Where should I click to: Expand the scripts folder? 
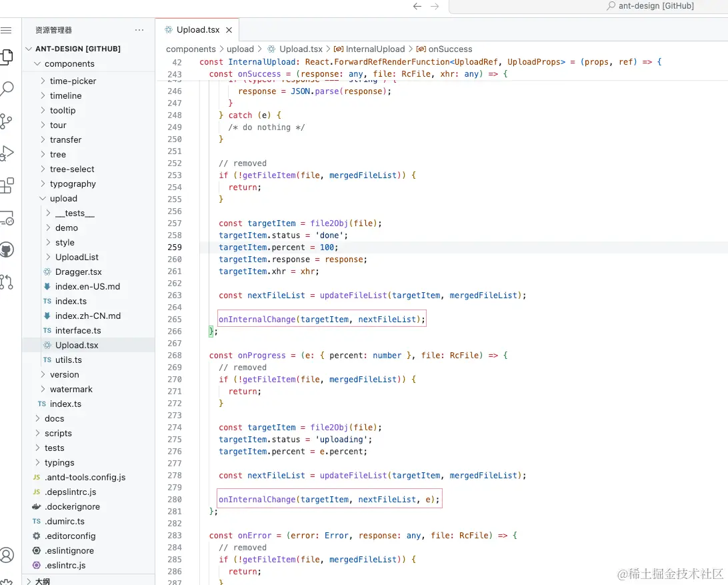coord(88,433)
